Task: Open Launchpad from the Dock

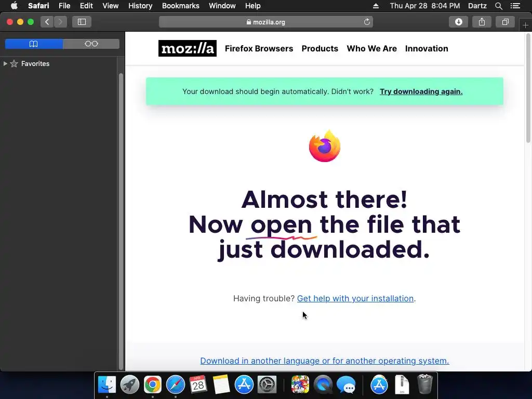Action: point(129,385)
